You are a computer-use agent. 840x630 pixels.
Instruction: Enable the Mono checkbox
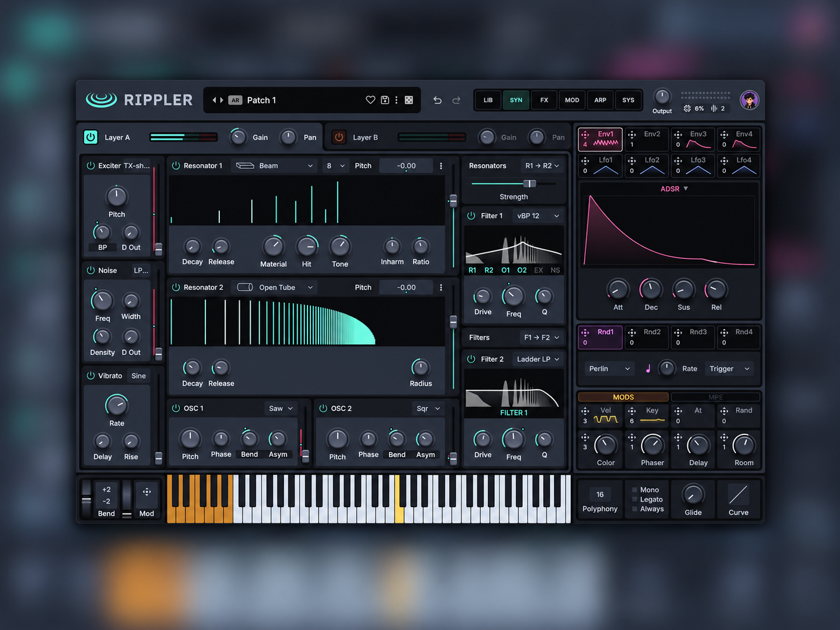[635, 490]
